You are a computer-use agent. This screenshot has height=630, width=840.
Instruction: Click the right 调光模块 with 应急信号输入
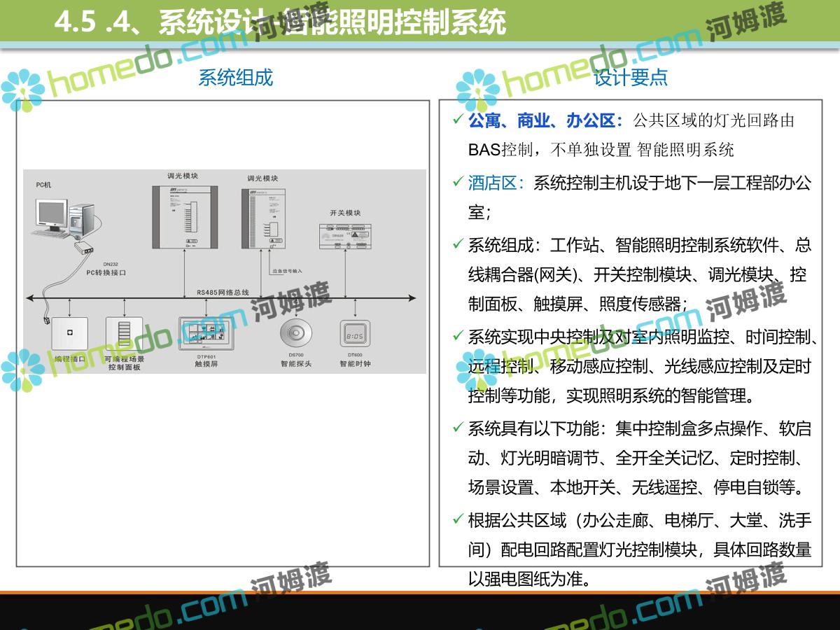click(262, 218)
